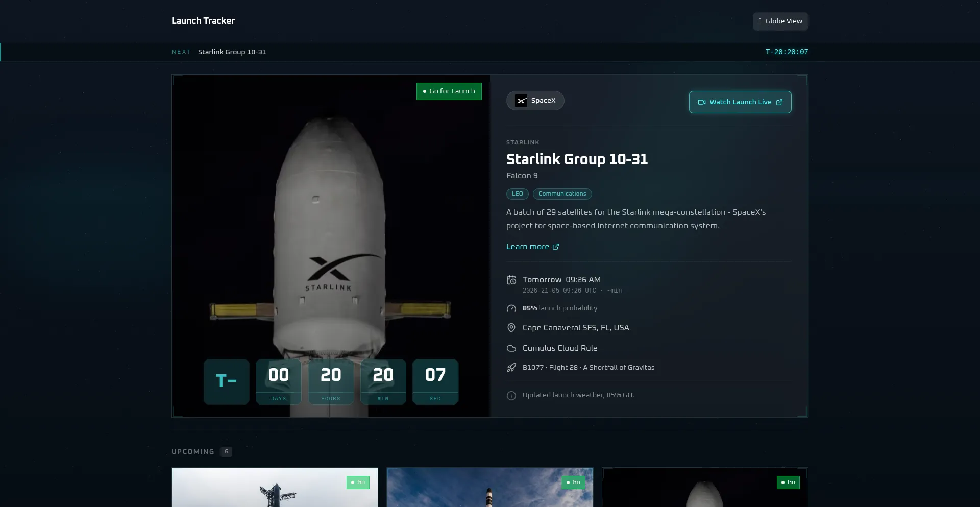This screenshot has width=980, height=507.
Task: Click the Launch Tracker title
Action: (203, 21)
